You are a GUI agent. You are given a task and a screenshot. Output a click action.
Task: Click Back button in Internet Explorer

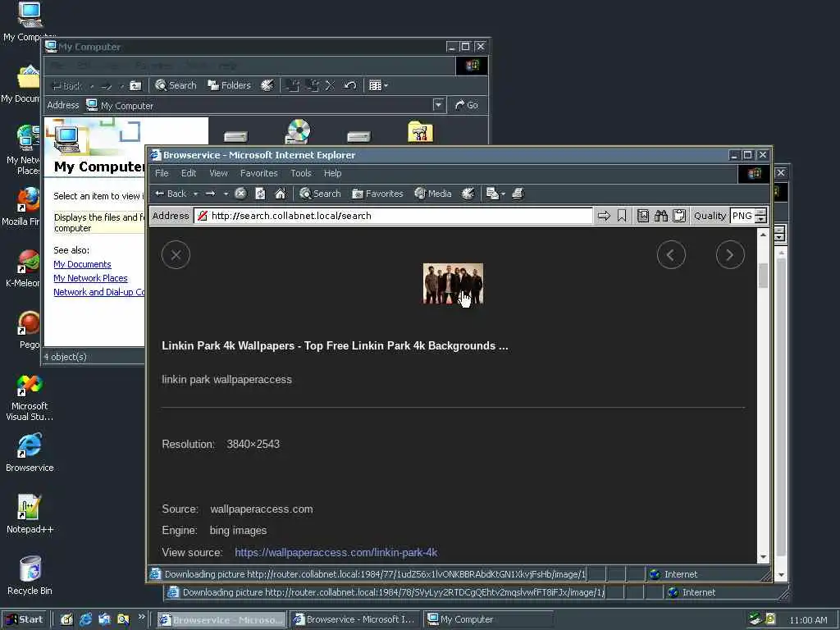pyautogui.click(x=171, y=194)
